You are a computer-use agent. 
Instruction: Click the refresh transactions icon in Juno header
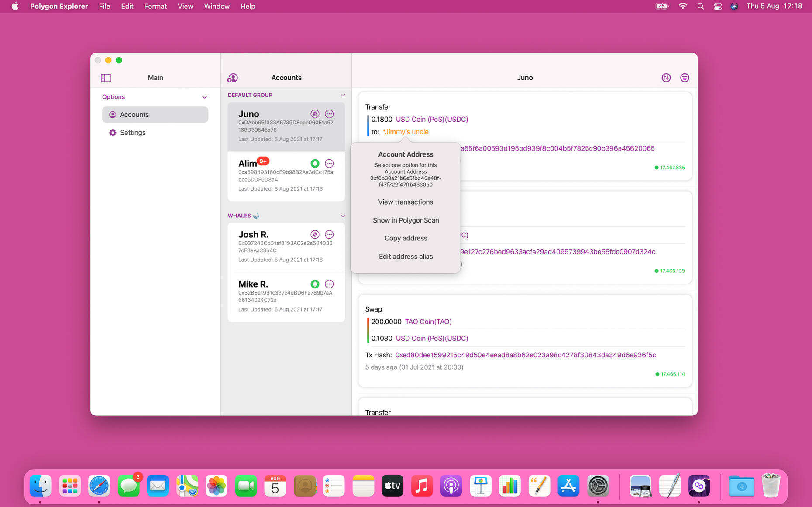(x=666, y=78)
